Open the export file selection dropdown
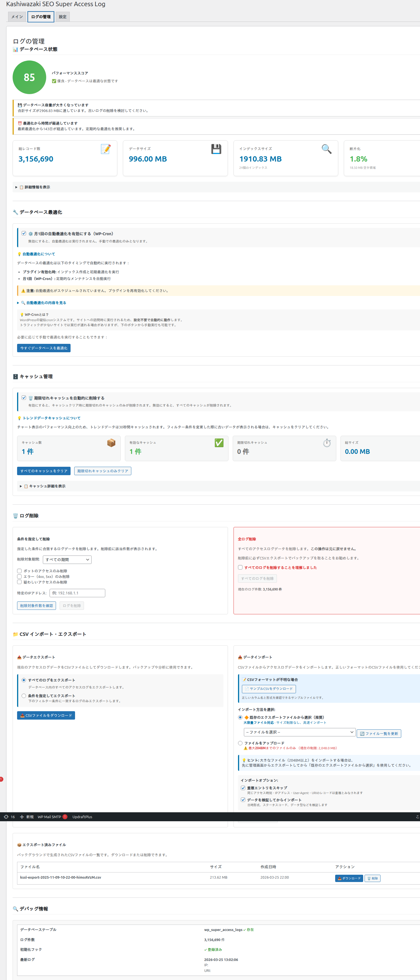420x980 pixels. (x=299, y=732)
